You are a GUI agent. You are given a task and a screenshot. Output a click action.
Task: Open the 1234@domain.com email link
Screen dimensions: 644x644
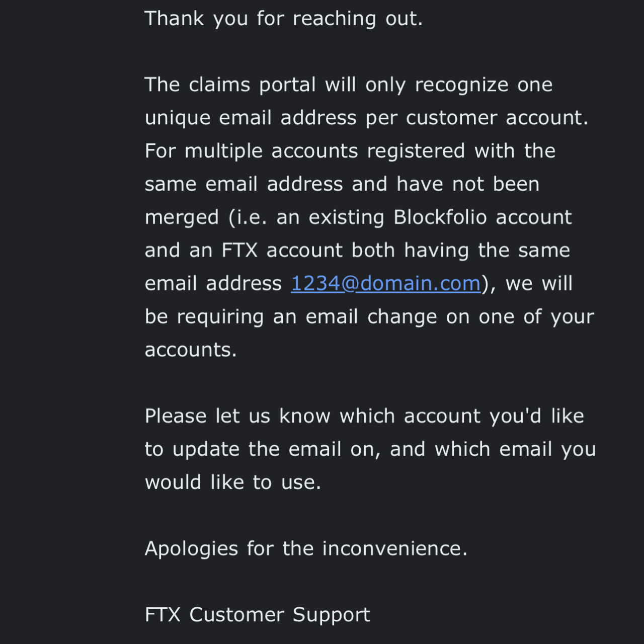tap(386, 284)
